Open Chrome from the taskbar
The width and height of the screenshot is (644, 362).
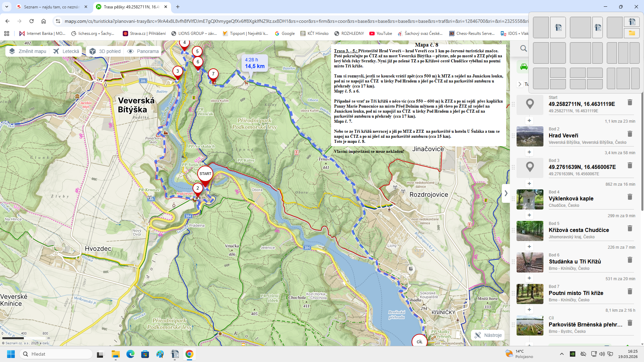(x=189, y=354)
